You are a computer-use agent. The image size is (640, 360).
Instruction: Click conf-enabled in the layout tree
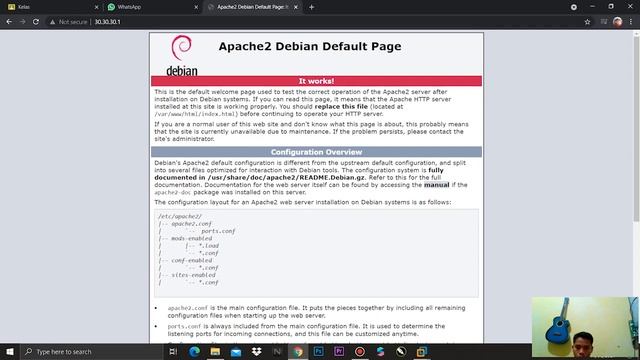coord(191,260)
